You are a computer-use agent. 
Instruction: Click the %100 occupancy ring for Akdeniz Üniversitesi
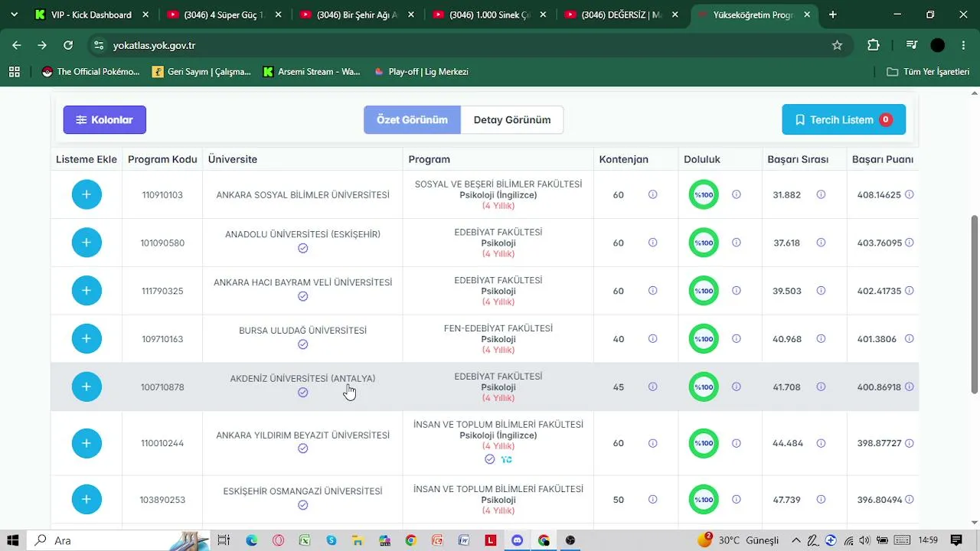pyautogui.click(x=704, y=387)
